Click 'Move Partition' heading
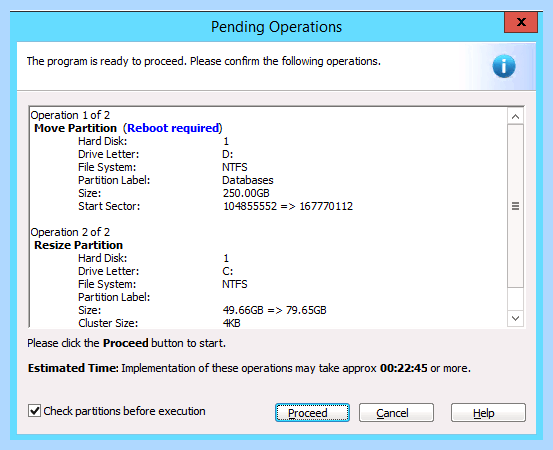 click(x=75, y=128)
